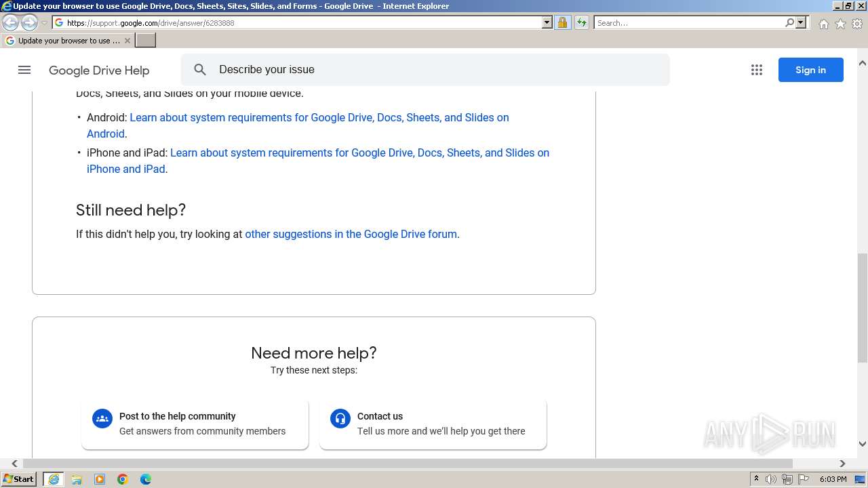This screenshot has width=868, height=488.
Task: Select Post to the help community card
Action: tap(195, 424)
